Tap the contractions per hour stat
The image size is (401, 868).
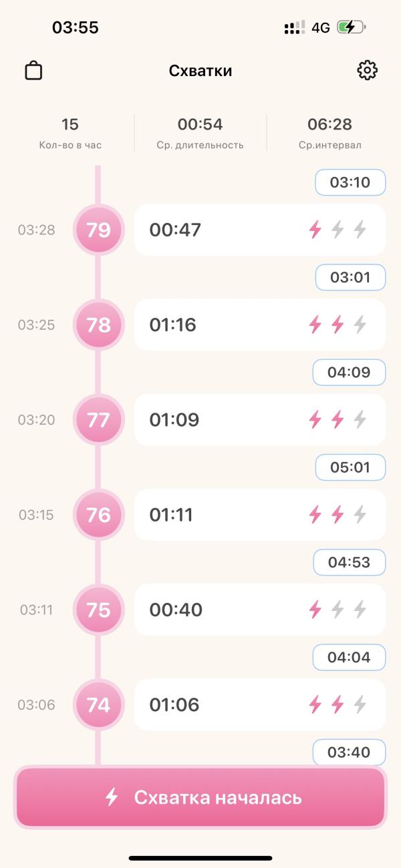[70, 133]
